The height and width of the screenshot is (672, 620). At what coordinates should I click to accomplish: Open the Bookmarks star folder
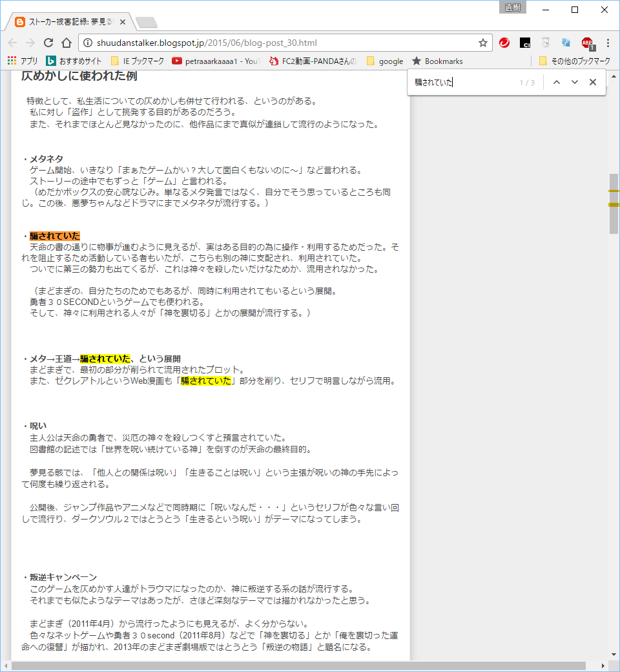[x=437, y=61]
